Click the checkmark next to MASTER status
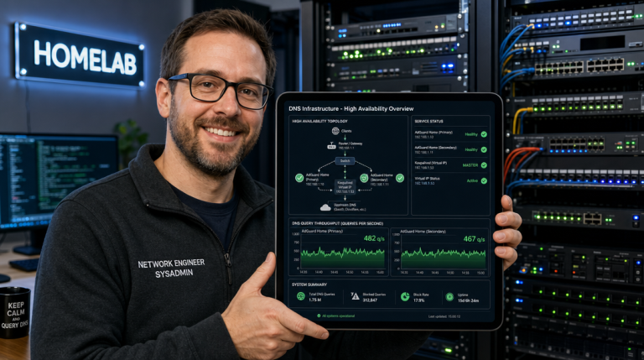The image size is (644, 360). (x=484, y=165)
